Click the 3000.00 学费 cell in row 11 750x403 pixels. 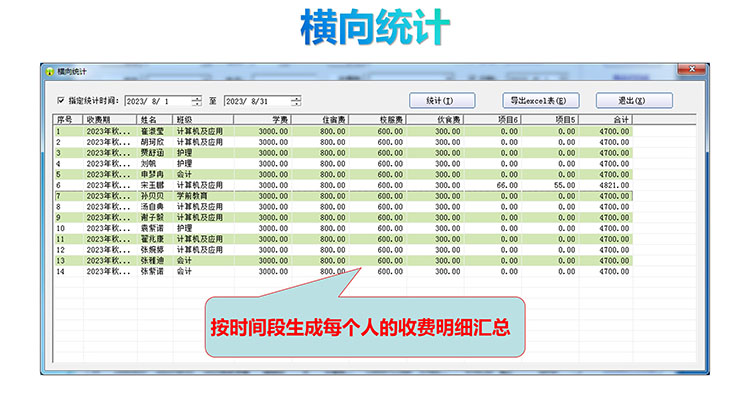point(273,239)
